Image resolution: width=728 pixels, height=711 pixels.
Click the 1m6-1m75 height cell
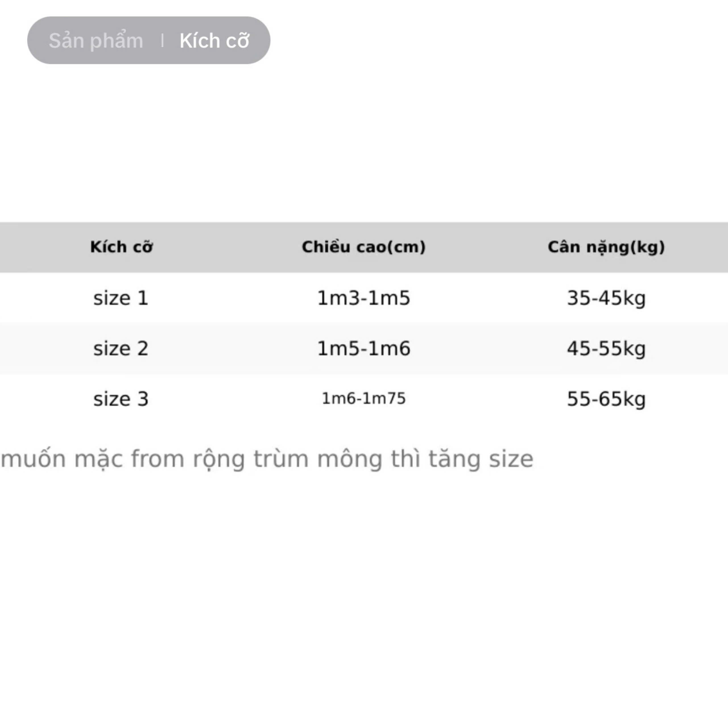tap(364, 398)
